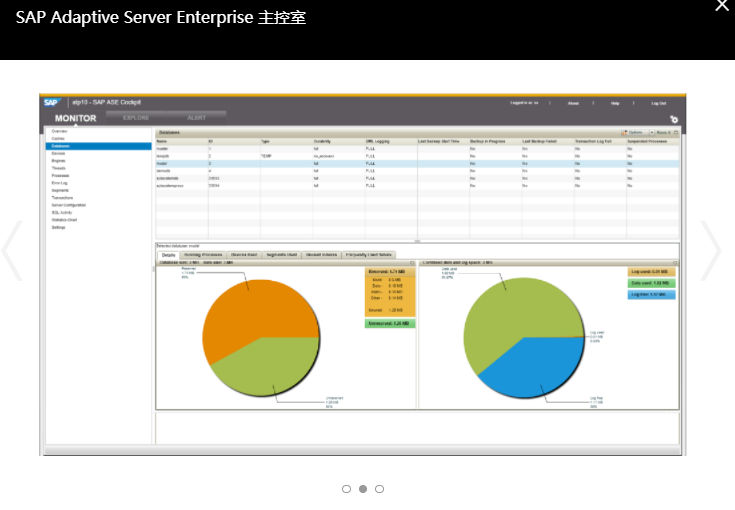
Task: Open Devices in the sidebar
Action: [x=59, y=153]
